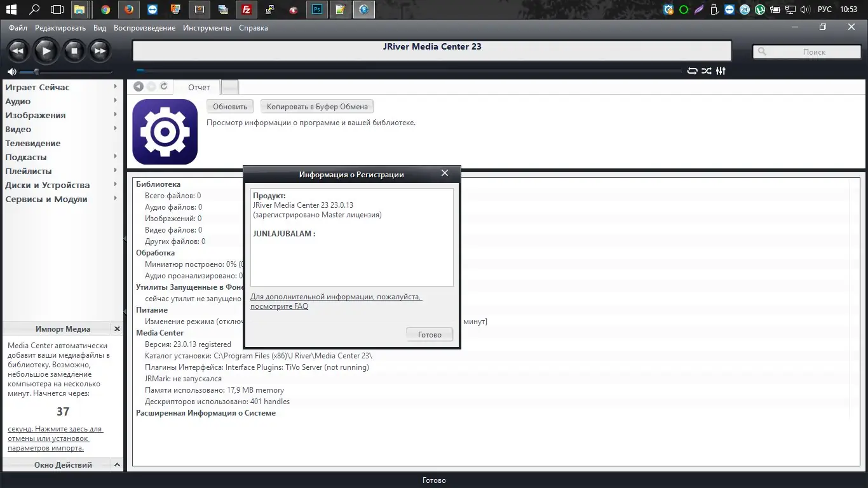Open TeamViewer from taskbar
Image resolution: width=868 pixels, height=488 pixels.
(x=153, y=10)
